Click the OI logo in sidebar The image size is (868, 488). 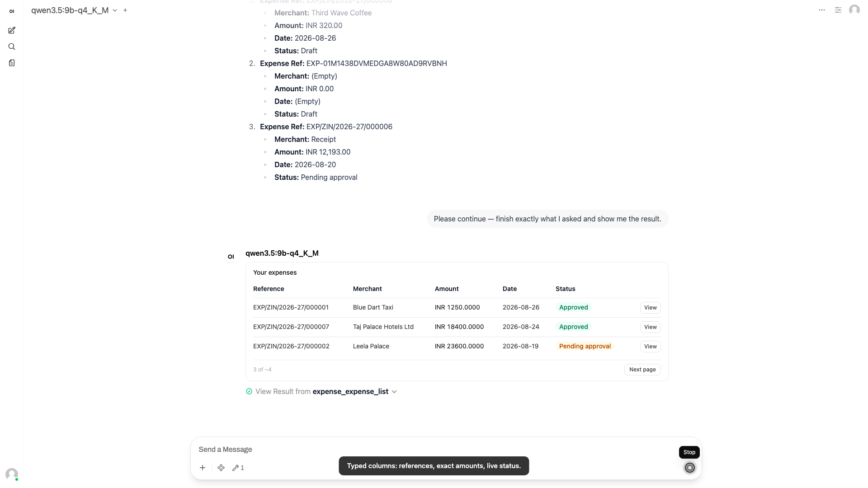tap(12, 11)
